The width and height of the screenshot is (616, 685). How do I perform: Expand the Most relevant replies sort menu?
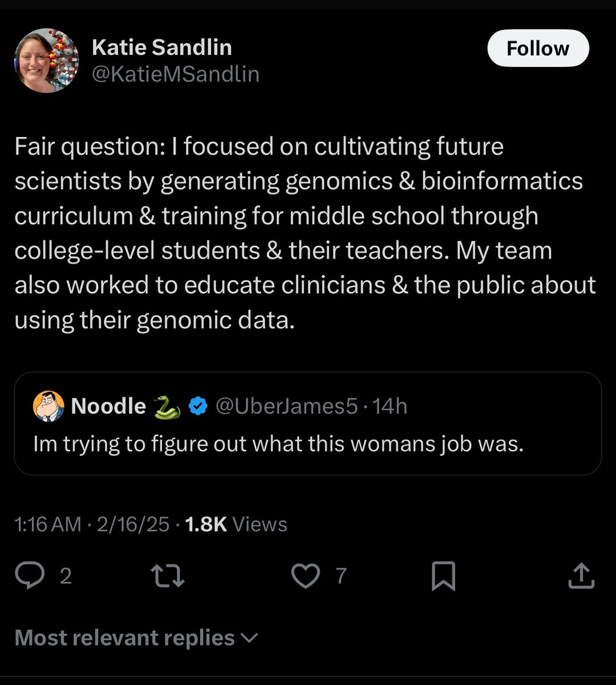[x=124, y=638]
